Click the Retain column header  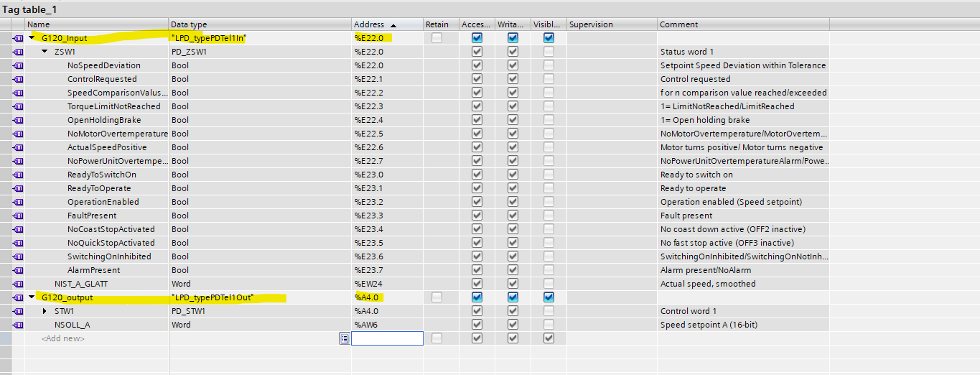coord(441,24)
